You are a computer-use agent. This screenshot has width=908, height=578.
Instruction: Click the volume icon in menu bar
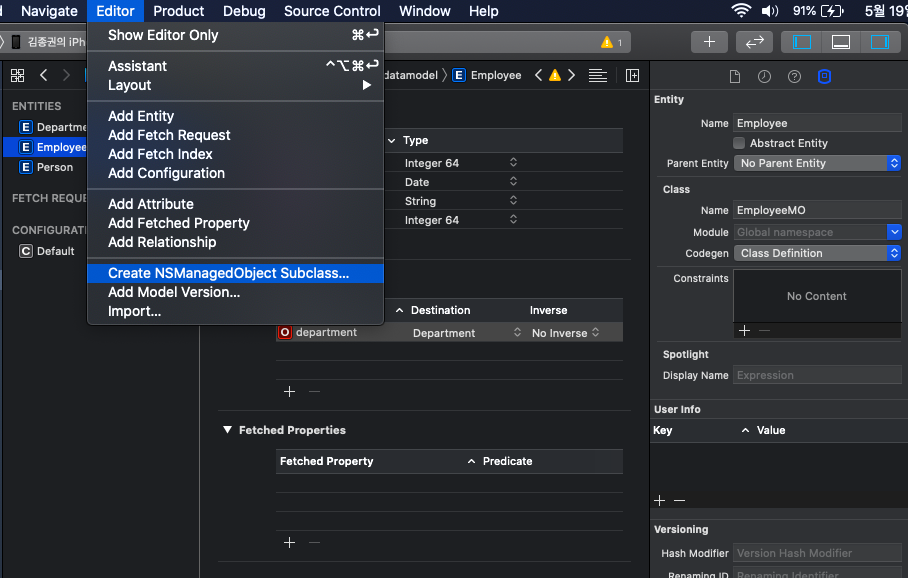coord(770,10)
